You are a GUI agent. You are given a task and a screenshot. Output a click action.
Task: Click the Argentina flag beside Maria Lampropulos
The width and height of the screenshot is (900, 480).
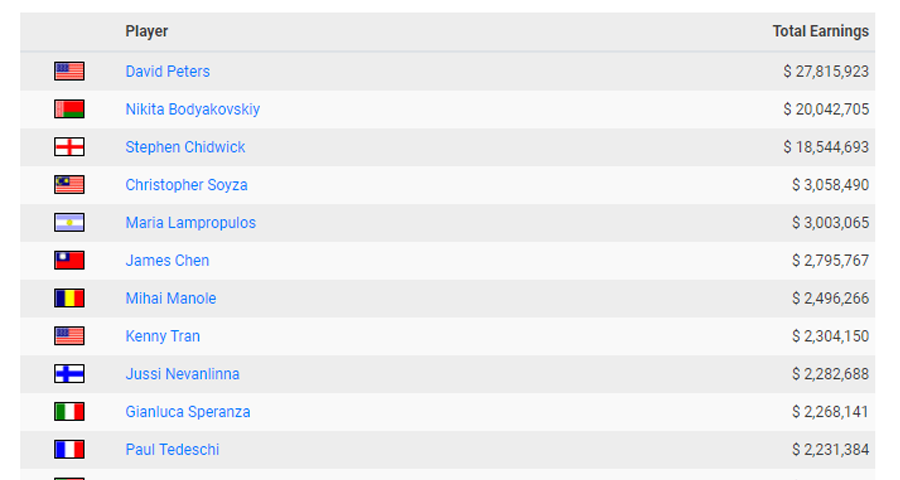69,223
